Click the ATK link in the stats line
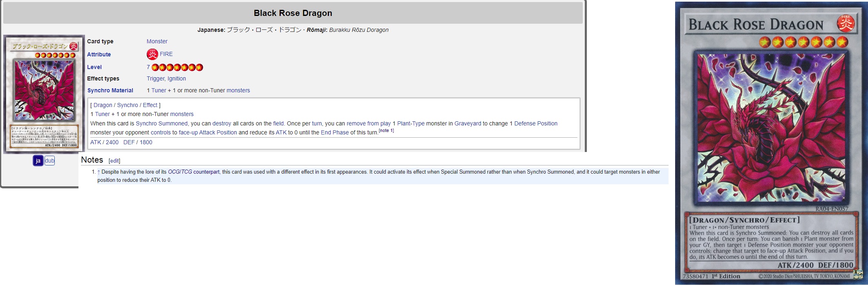The height and width of the screenshot is (286, 868). [96, 142]
